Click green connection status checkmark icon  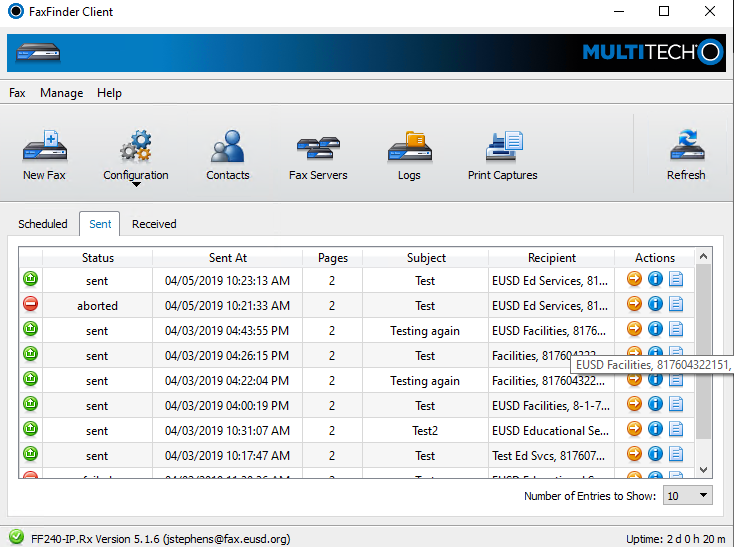coord(16,537)
